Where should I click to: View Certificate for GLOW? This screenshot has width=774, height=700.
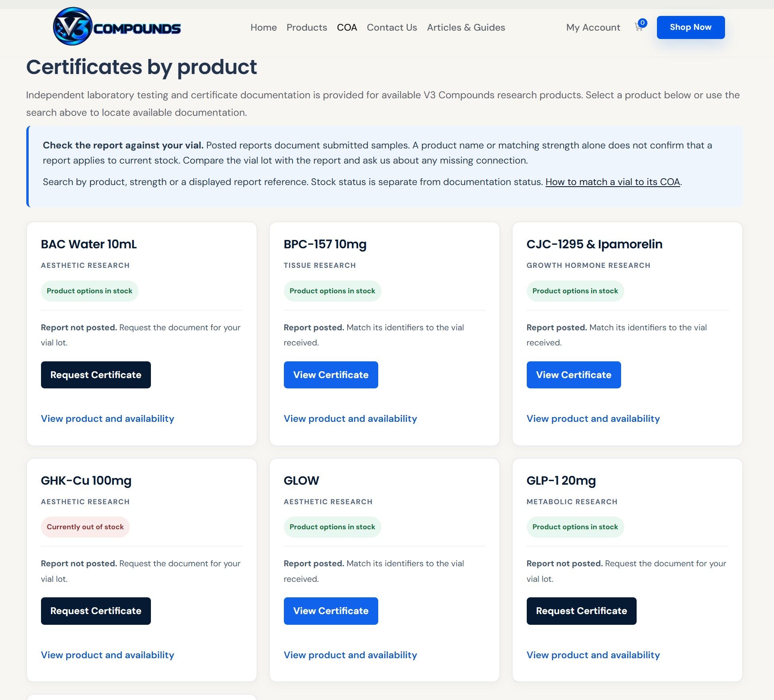330,611
